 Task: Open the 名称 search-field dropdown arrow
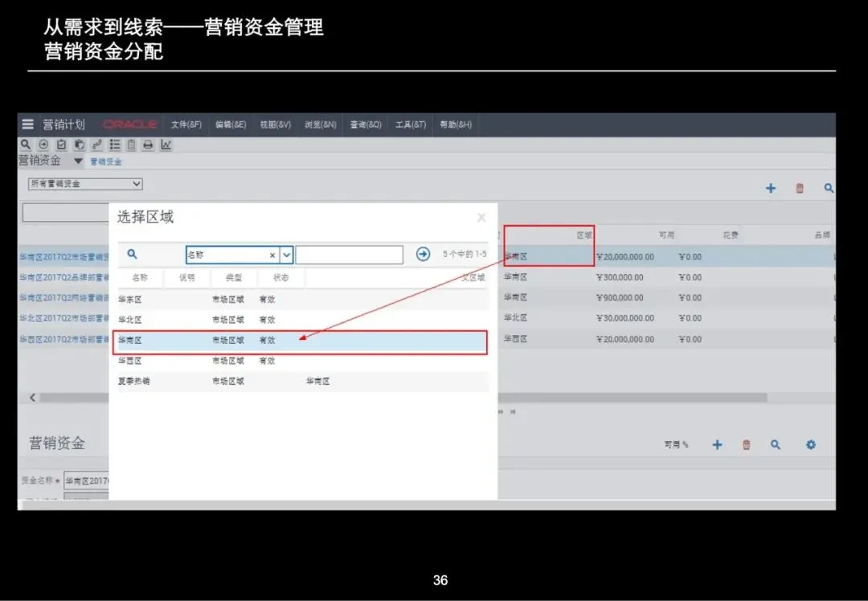(286, 255)
